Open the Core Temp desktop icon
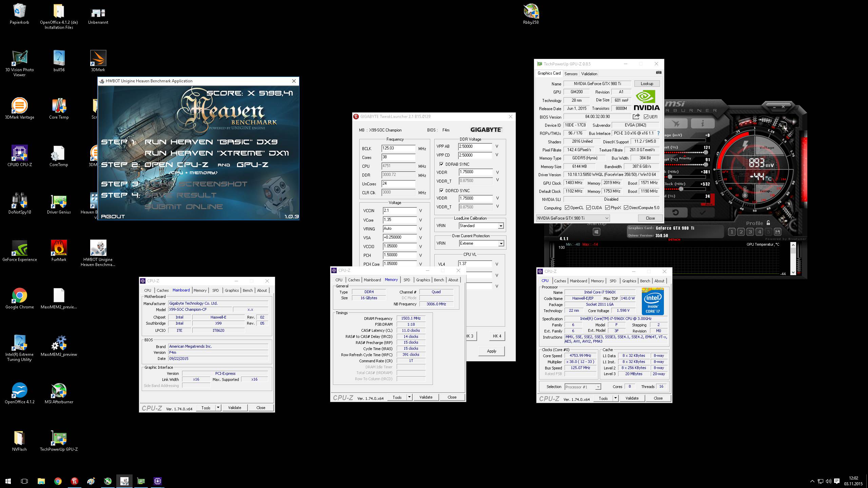 pos(59,109)
